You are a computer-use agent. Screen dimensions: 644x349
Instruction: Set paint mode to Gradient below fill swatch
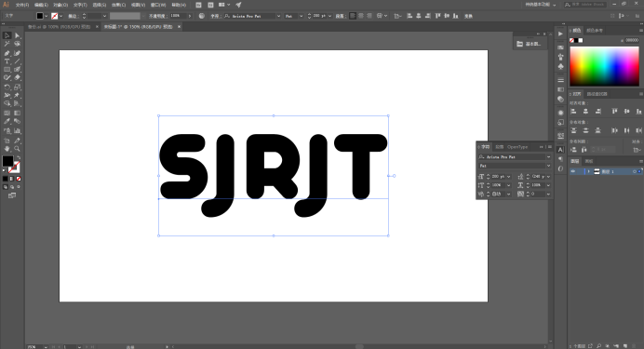click(x=11, y=179)
